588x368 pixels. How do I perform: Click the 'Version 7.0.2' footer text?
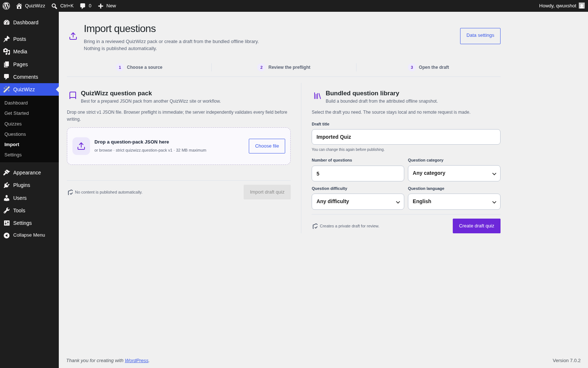click(x=567, y=361)
